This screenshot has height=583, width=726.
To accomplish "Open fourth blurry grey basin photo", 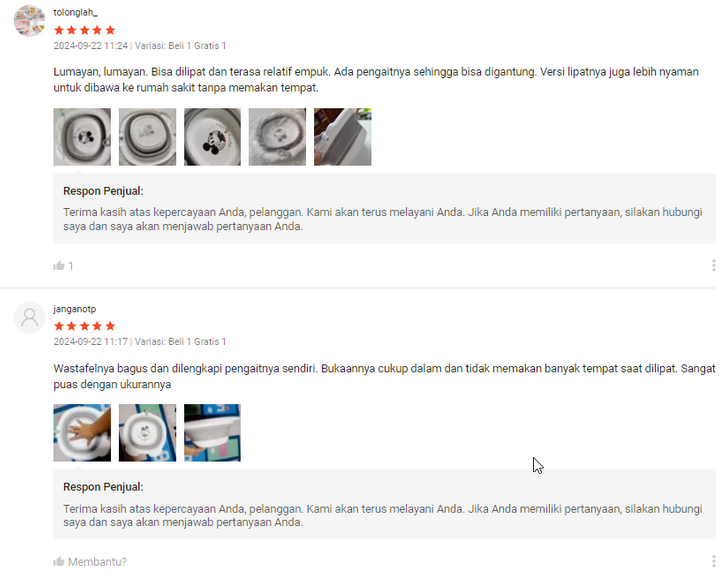I will (277, 137).
